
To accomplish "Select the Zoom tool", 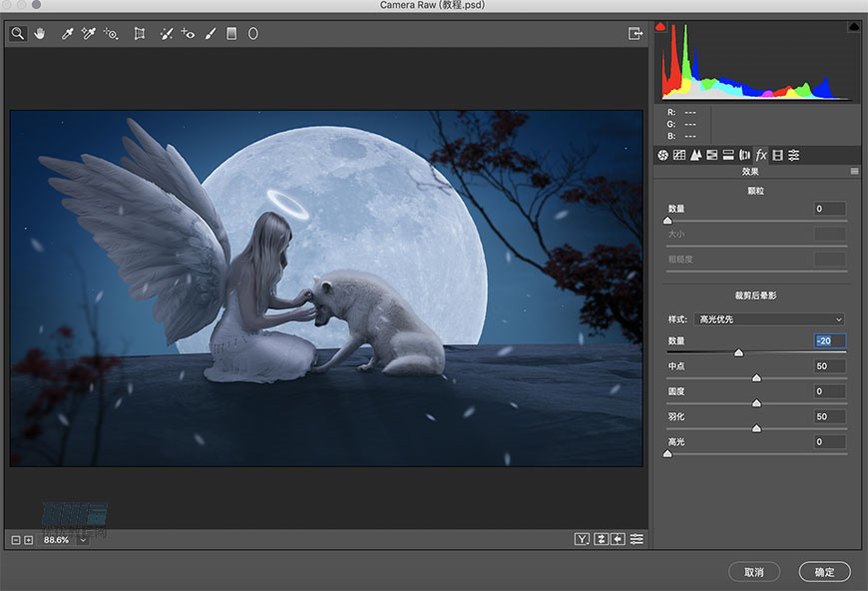I will pos(18,34).
